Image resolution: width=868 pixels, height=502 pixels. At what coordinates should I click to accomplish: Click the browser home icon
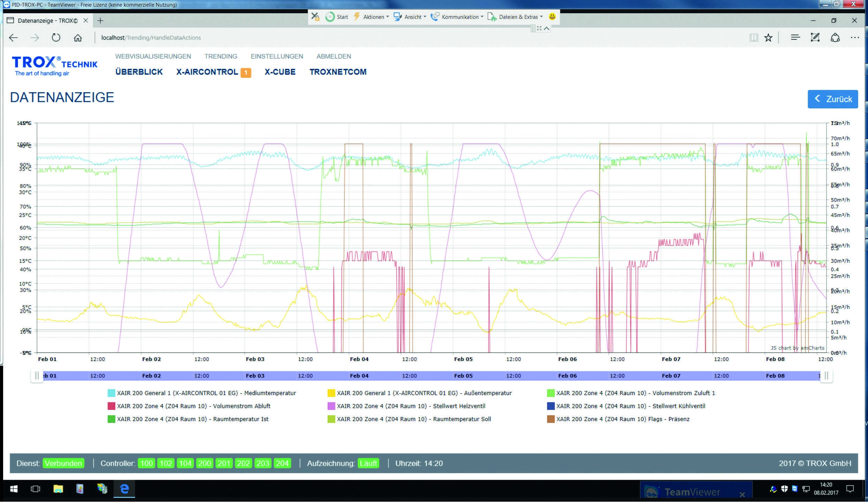(78, 38)
